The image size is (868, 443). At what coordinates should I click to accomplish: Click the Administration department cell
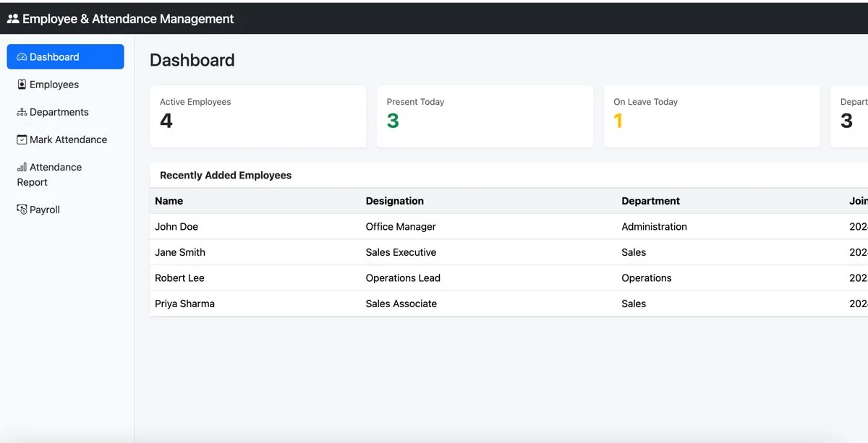click(655, 227)
